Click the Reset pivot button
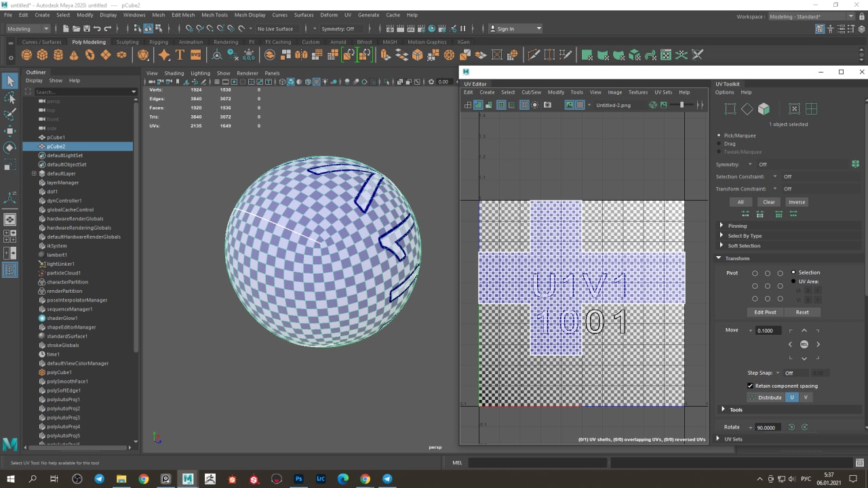This screenshot has width=868, height=488. click(x=802, y=312)
